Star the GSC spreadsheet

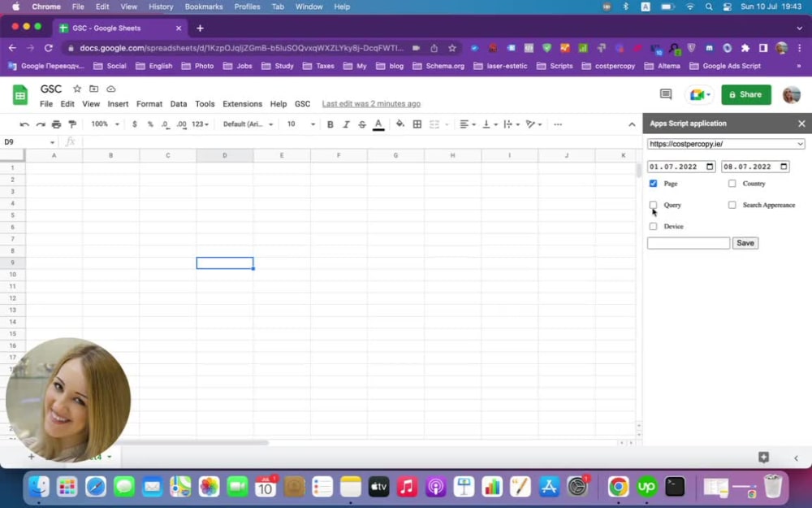[x=76, y=89]
